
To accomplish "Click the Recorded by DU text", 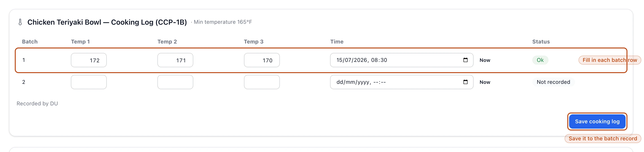I will click(x=37, y=104).
